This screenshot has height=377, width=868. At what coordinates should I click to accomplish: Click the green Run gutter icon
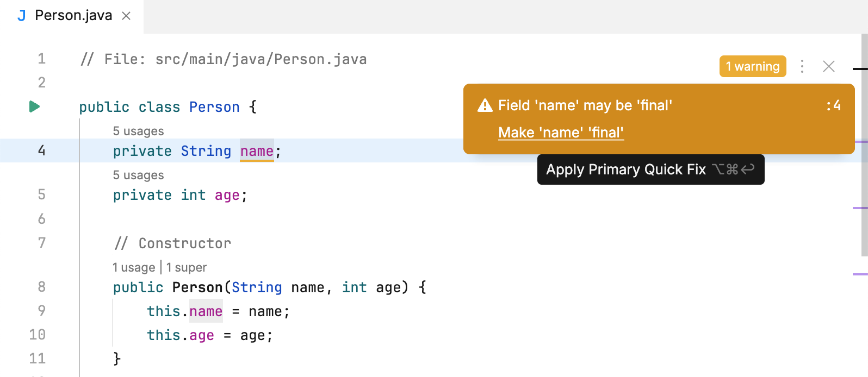34,106
